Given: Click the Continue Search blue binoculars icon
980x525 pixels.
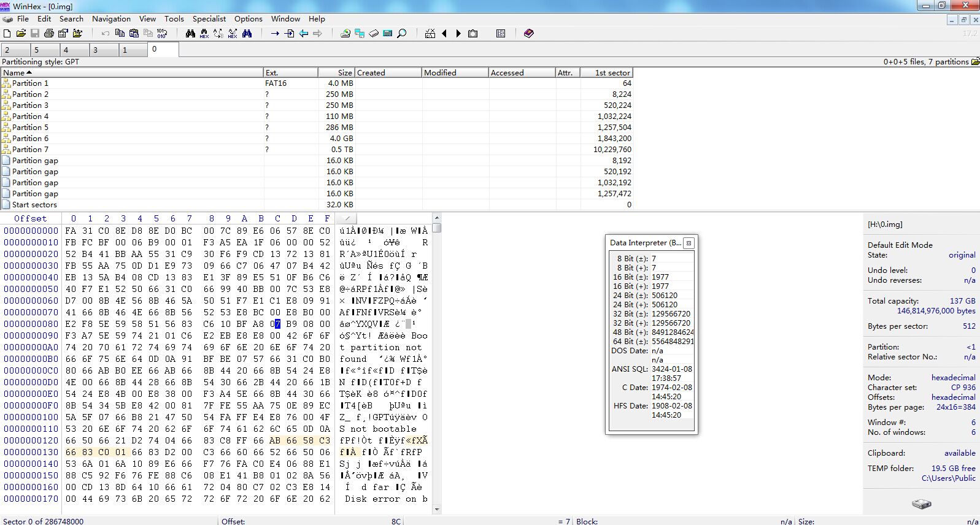Looking at the screenshot, I should [247, 33].
